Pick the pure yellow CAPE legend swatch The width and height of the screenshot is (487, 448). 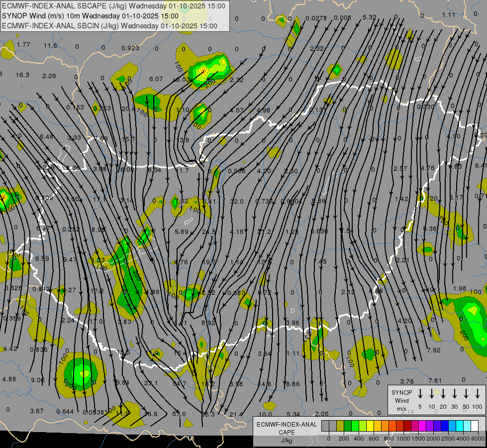point(370,426)
